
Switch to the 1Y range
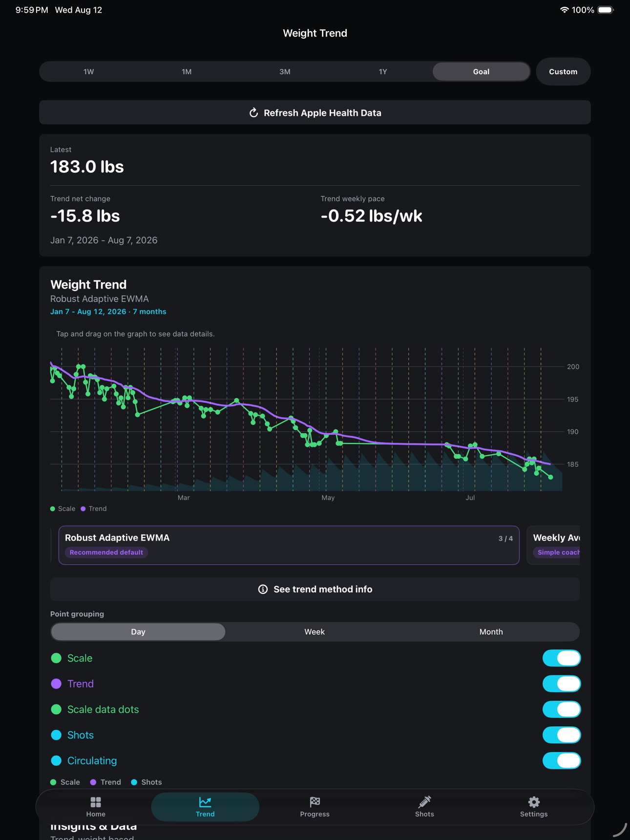(x=383, y=72)
